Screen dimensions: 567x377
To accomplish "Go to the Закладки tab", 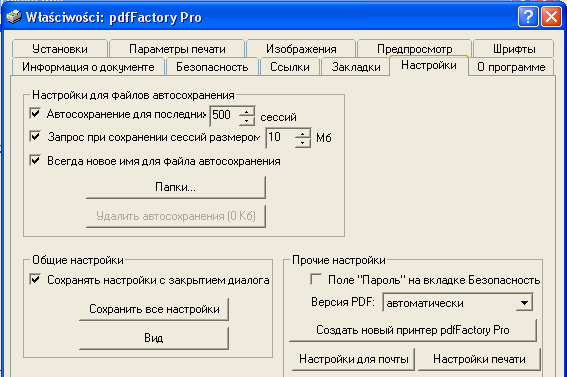I will (x=356, y=67).
